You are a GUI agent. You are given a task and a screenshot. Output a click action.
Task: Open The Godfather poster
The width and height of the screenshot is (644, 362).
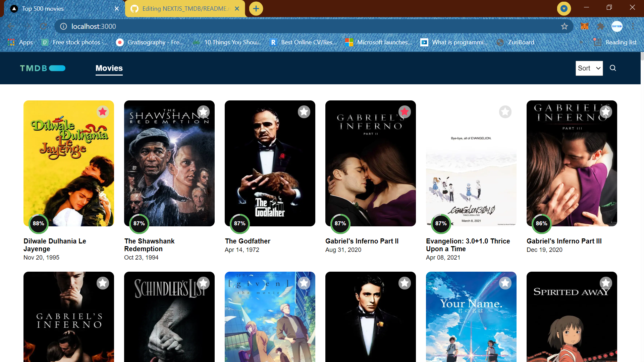click(x=270, y=163)
